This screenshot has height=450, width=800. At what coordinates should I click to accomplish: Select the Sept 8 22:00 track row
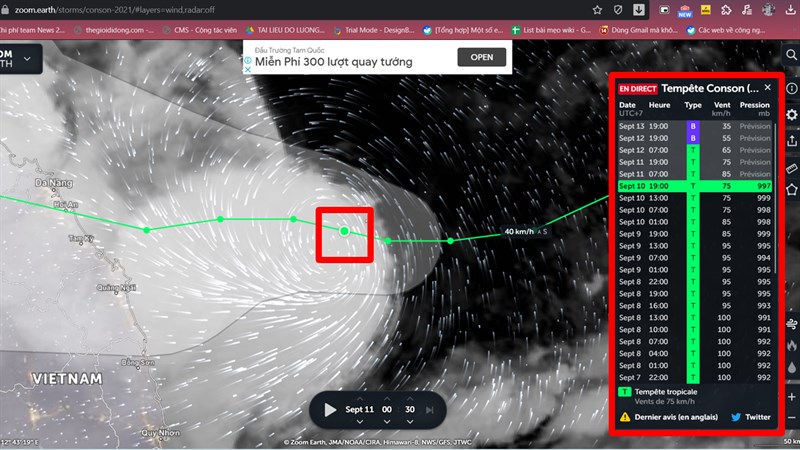(x=694, y=282)
